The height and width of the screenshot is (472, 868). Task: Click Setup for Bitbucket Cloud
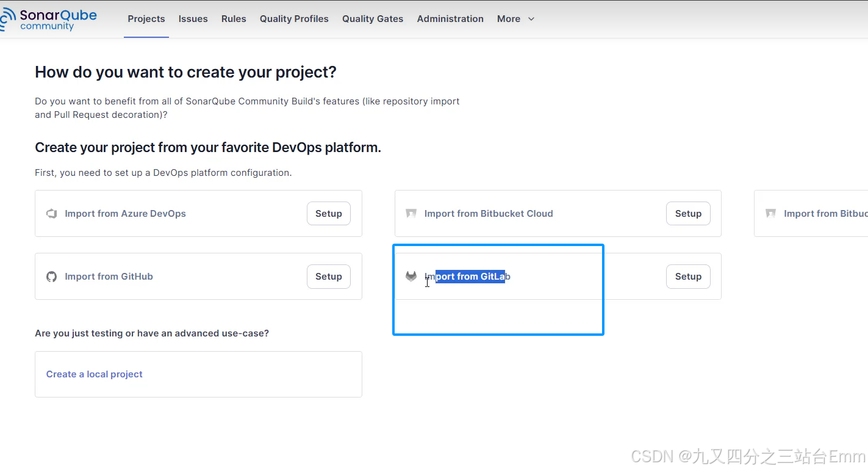click(688, 214)
